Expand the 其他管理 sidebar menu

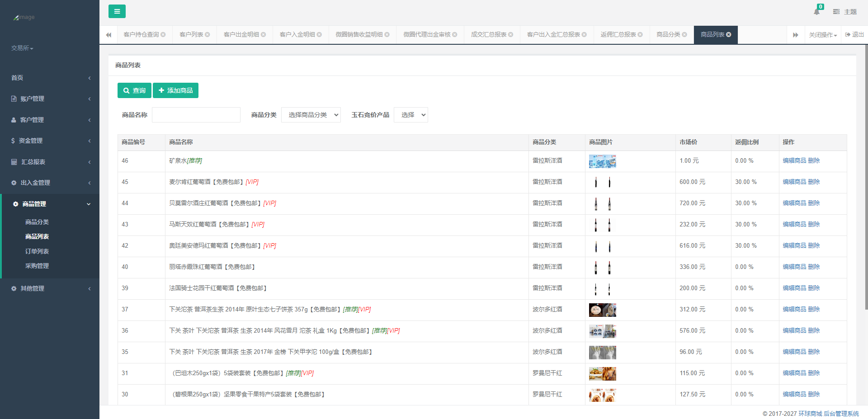(50, 288)
